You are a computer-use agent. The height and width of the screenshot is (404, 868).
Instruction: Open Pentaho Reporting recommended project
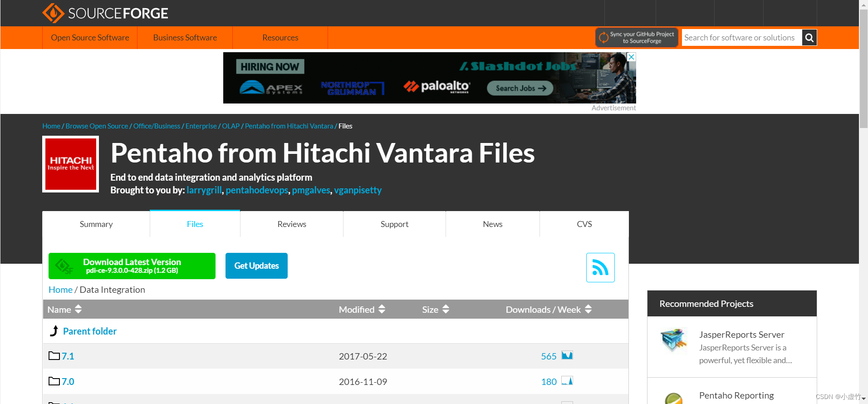coord(736,395)
